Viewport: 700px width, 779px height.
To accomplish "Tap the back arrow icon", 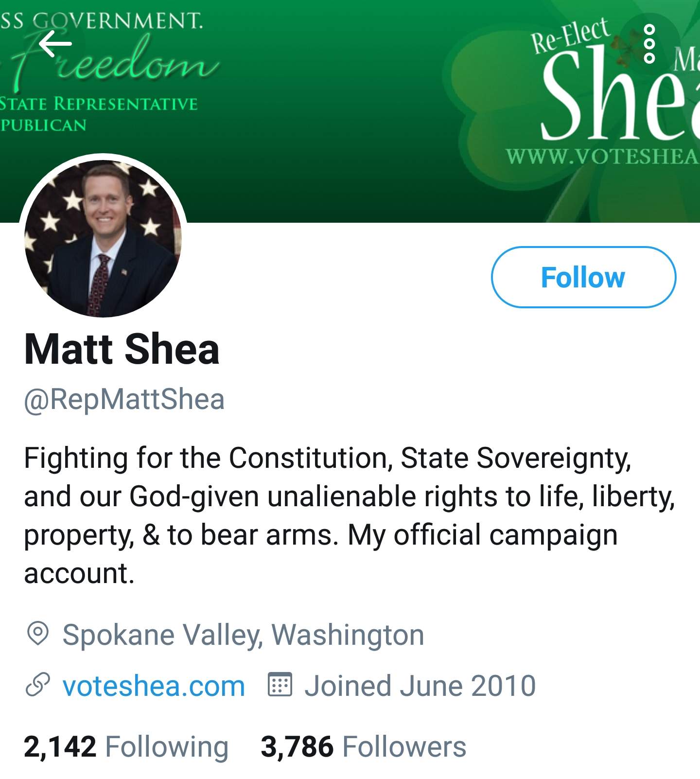I will (x=55, y=44).
